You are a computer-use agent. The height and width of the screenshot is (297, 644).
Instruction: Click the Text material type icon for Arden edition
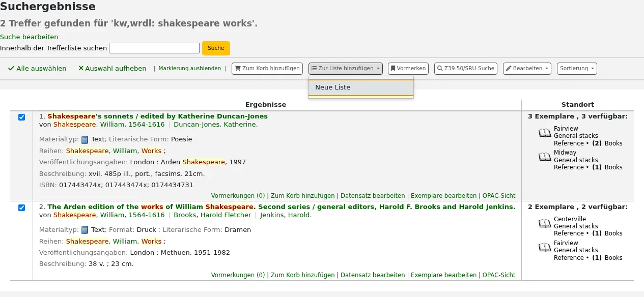point(85,230)
